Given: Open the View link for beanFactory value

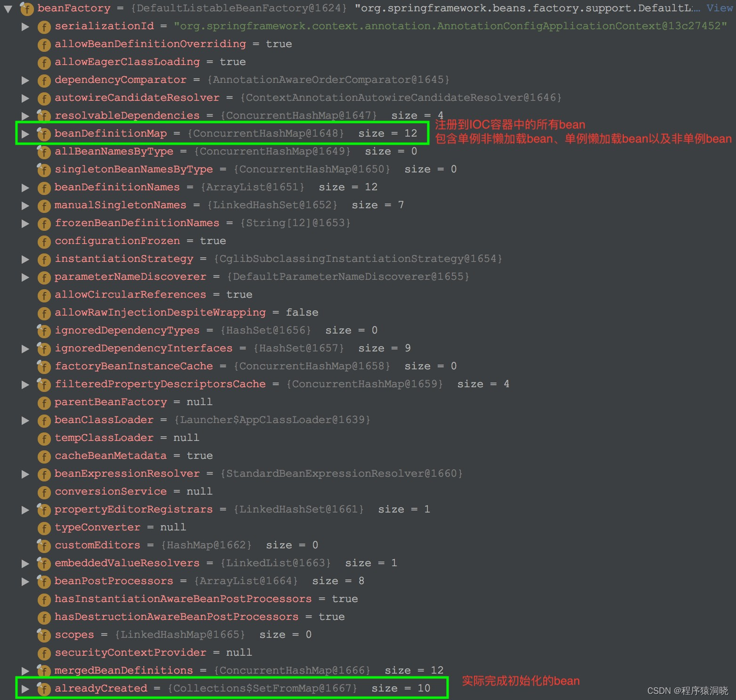Looking at the screenshot, I should [720, 8].
